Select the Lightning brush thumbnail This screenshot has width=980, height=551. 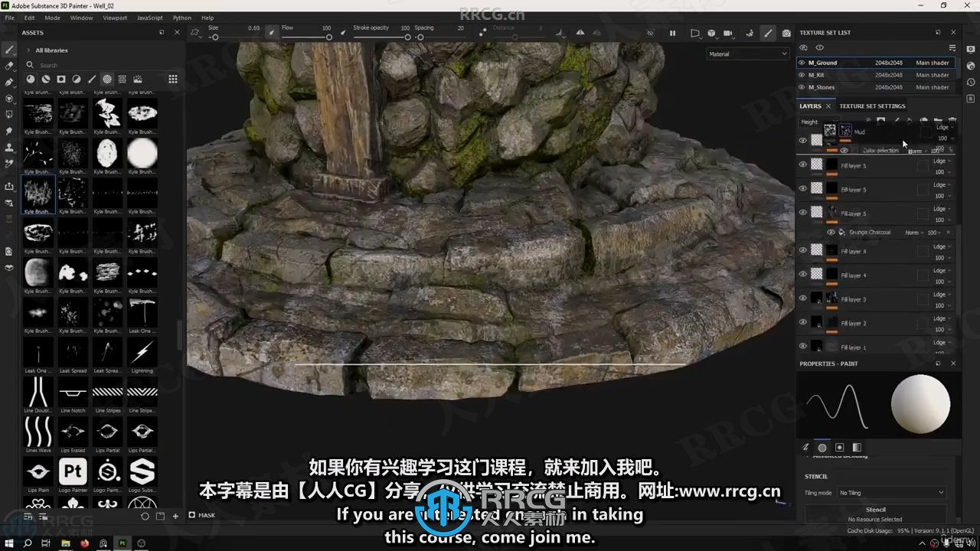point(142,355)
